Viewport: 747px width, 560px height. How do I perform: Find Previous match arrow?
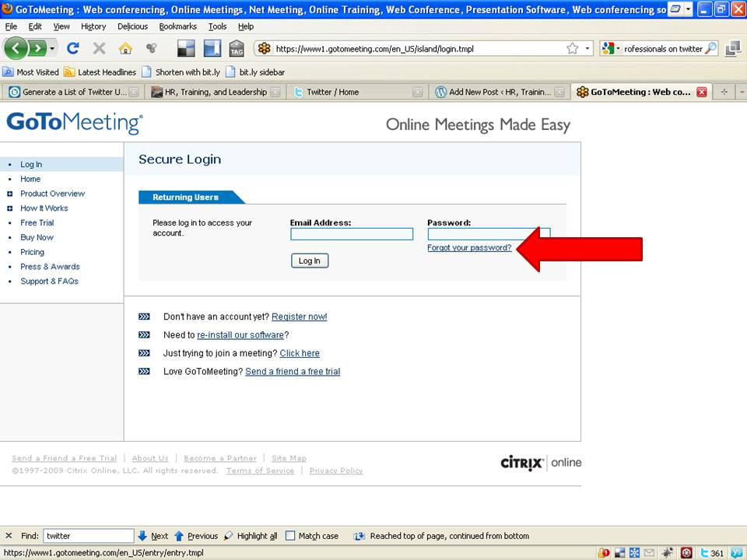[x=196, y=536]
